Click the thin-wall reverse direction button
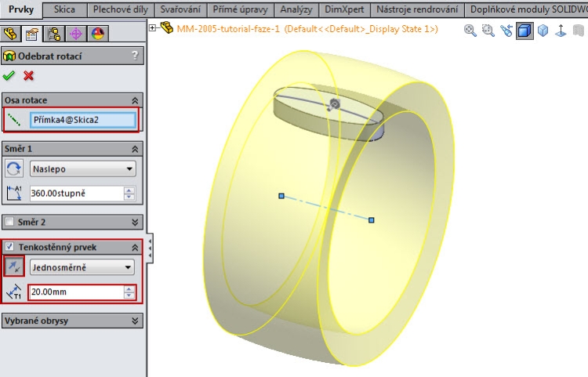Screen dimensions: 588x377 (14, 266)
